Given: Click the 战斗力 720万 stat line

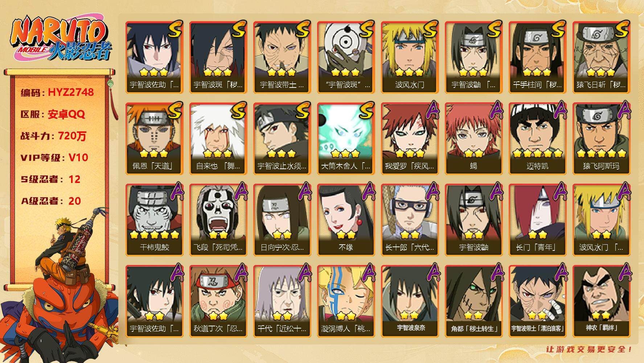Looking at the screenshot, I should [x=54, y=136].
